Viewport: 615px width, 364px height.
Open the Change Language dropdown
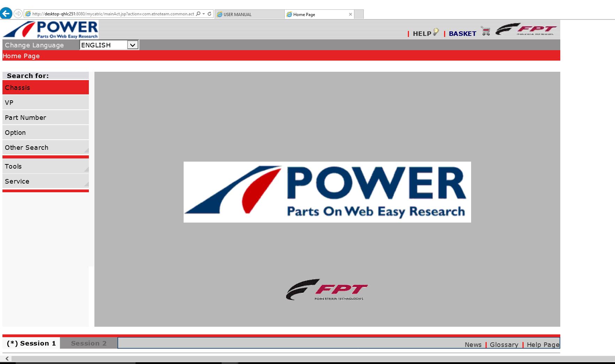coord(109,45)
